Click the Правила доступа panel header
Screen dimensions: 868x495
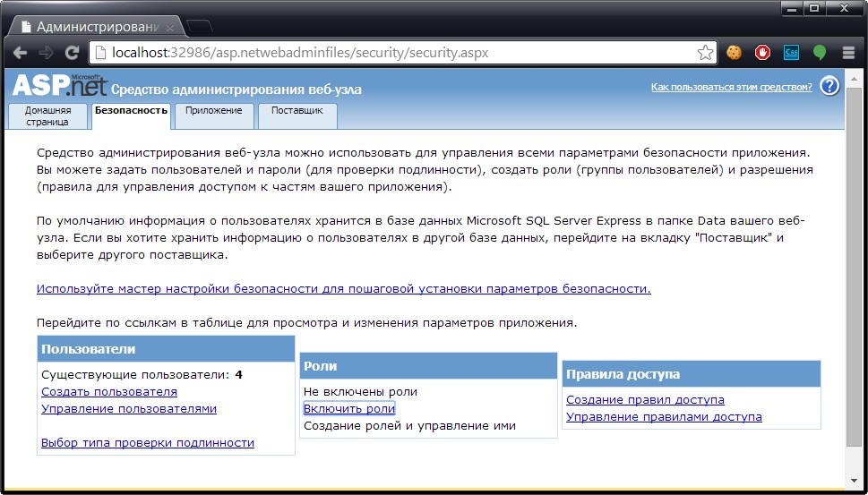[692, 374]
